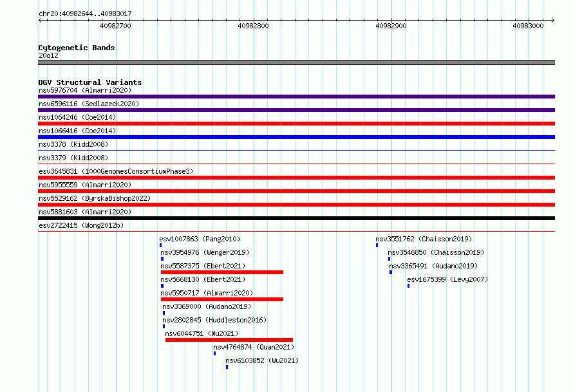The image size is (573, 392).
Task: Click blue marker under nsv6103852 (Wu2021)
Action: click(x=227, y=367)
